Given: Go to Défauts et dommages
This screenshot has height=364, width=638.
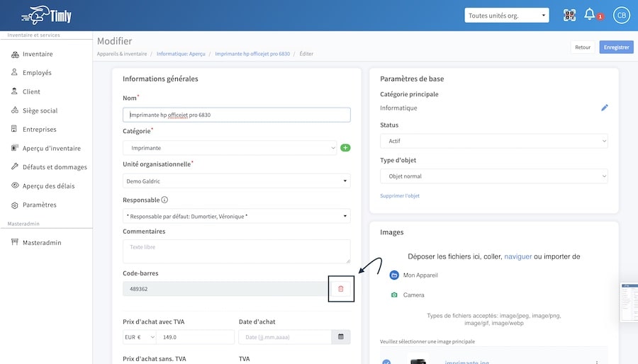Looking at the screenshot, I should point(55,167).
